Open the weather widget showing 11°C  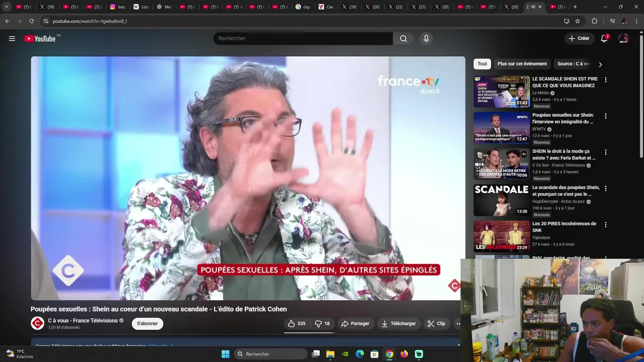click(19, 354)
